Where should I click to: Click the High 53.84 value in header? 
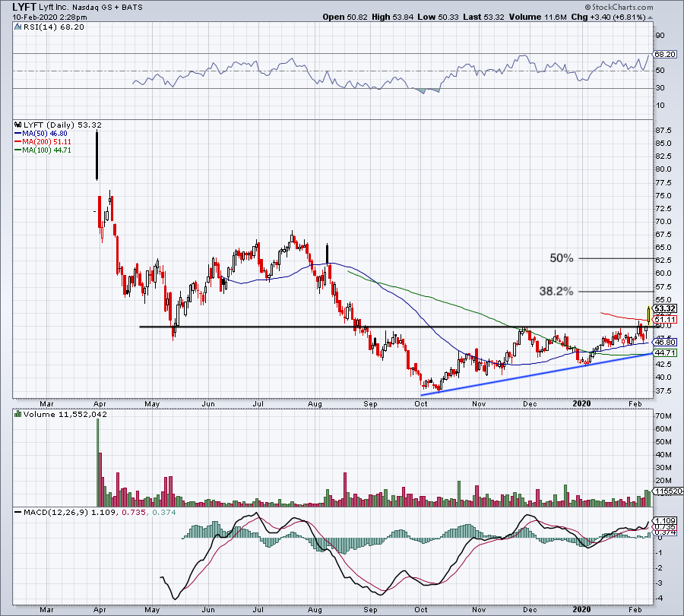click(x=403, y=17)
